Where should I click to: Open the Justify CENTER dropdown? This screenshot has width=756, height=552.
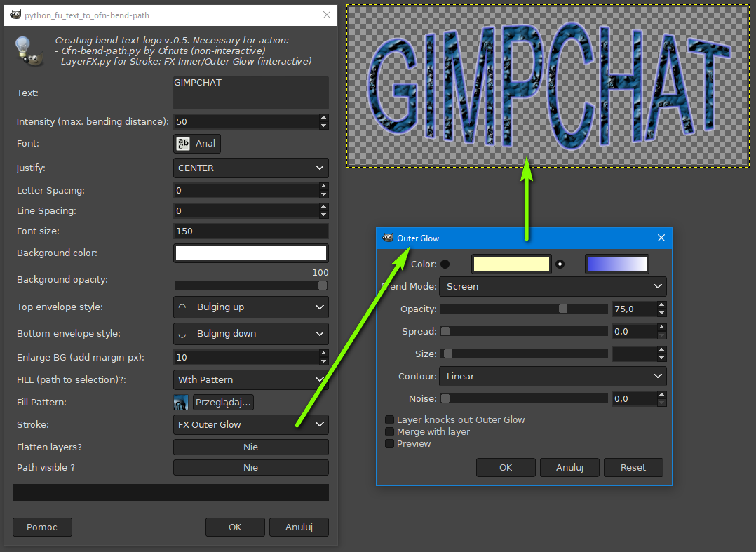point(251,168)
